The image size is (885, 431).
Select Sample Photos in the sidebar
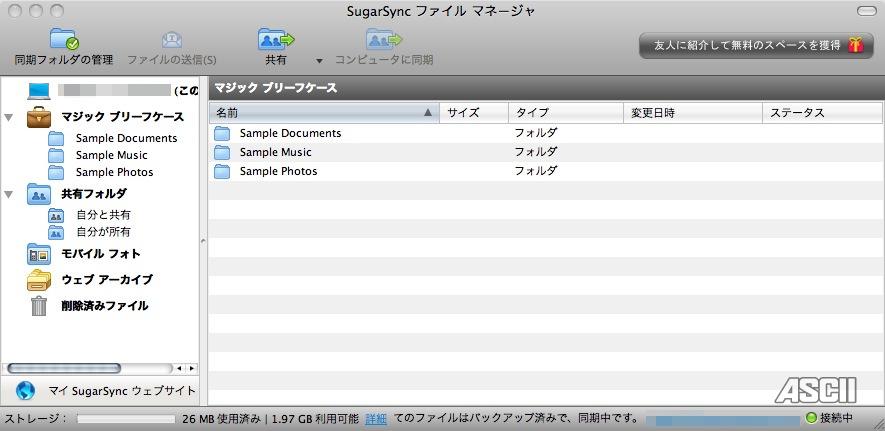click(x=115, y=172)
